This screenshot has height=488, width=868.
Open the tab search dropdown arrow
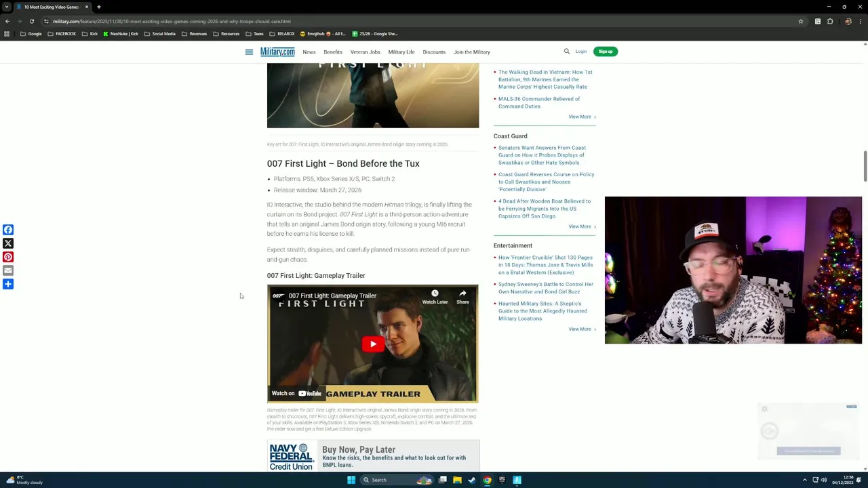point(7,7)
